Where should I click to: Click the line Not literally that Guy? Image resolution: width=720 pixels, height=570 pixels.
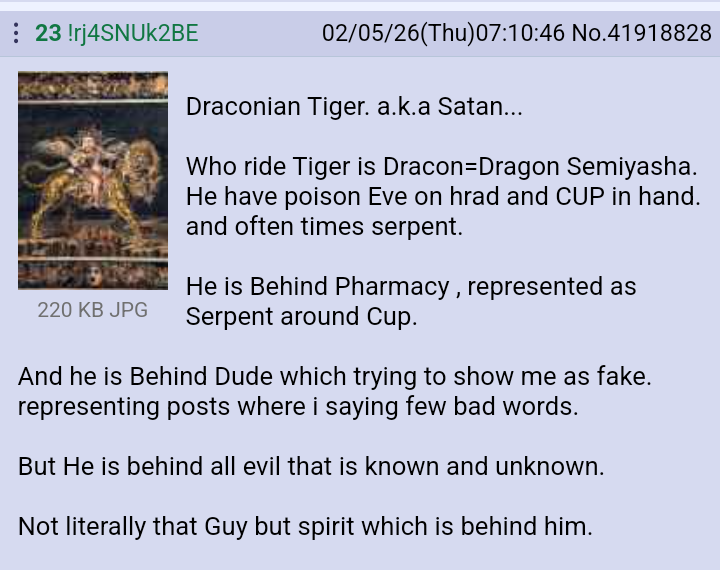pos(305,526)
